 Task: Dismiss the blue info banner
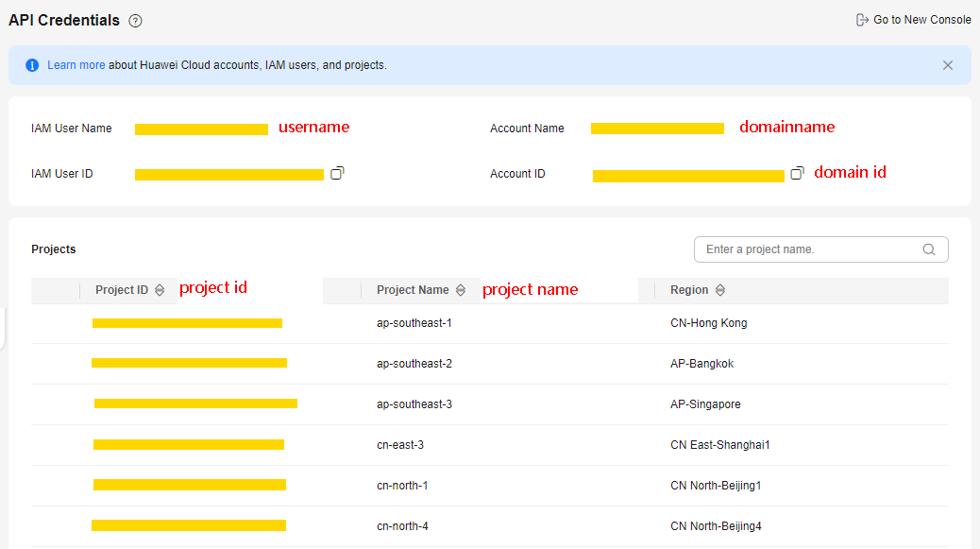[948, 65]
